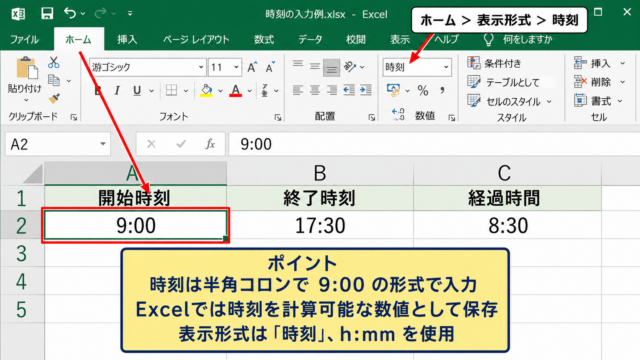640x360 pixels.
Task: Click the Format Painter brush icon
Action: pyautogui.click(x=53, y=98)
